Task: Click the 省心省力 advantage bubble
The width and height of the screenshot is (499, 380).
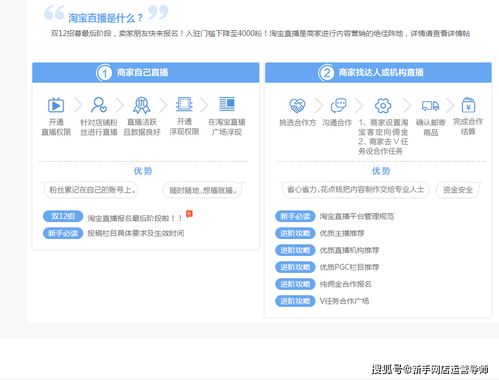Action: (355, 190)
